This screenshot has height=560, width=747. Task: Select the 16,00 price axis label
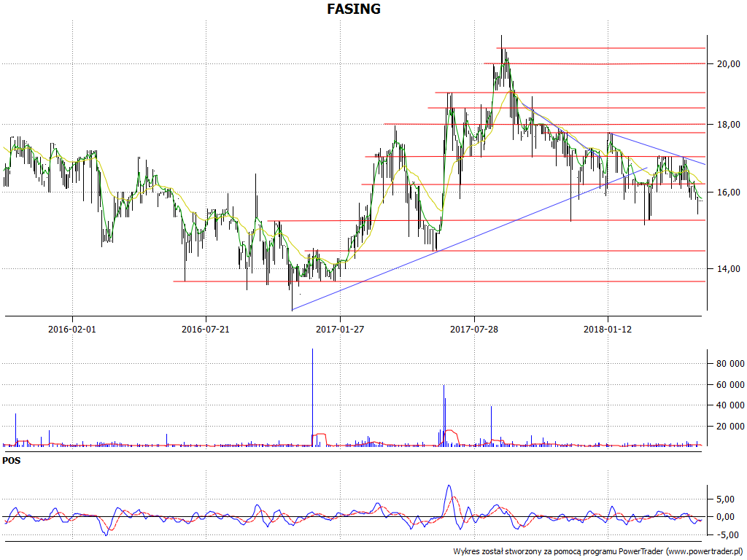pos(729,192)
